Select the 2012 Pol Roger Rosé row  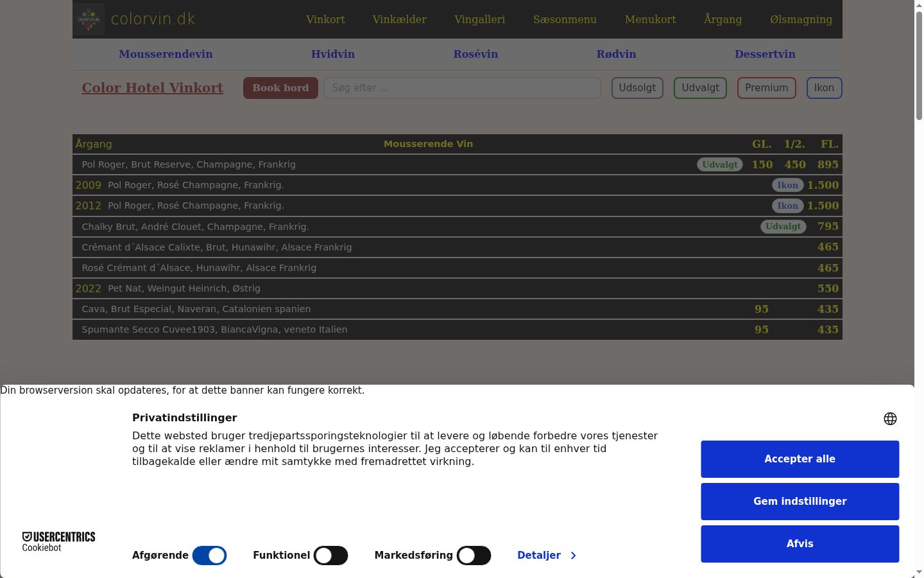[x=458, y=206]
